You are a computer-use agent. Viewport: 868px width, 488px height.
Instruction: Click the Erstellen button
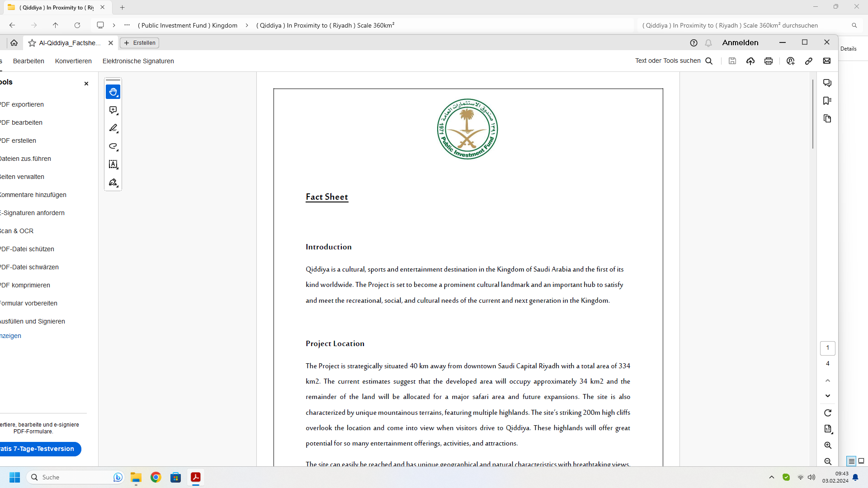click(140, 43)
